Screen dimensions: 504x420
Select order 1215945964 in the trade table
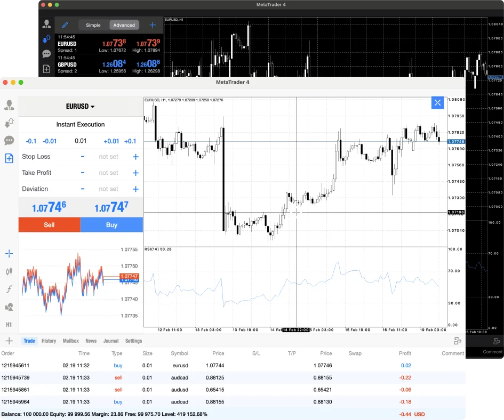coord(233,402)
